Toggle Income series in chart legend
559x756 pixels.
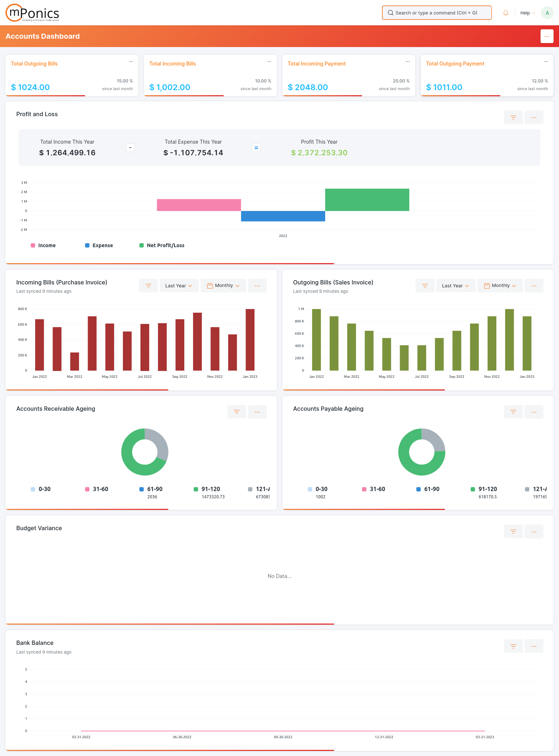pyautogui.click(x=43, y=245)
